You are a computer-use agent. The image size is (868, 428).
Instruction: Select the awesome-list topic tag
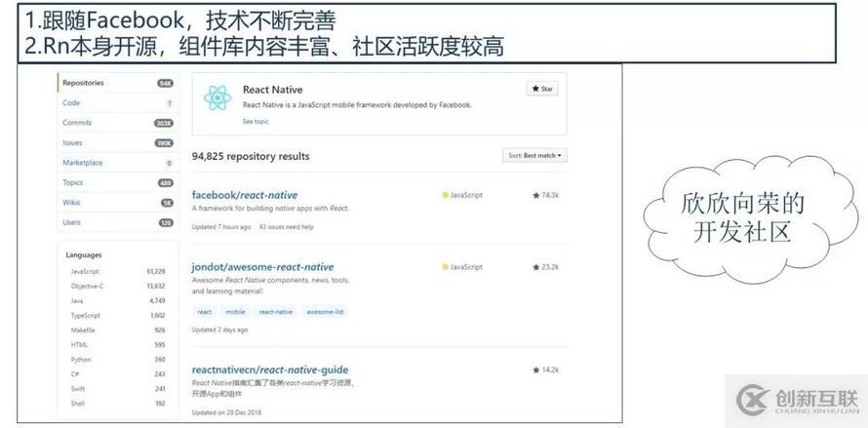(x=325, y=312)
